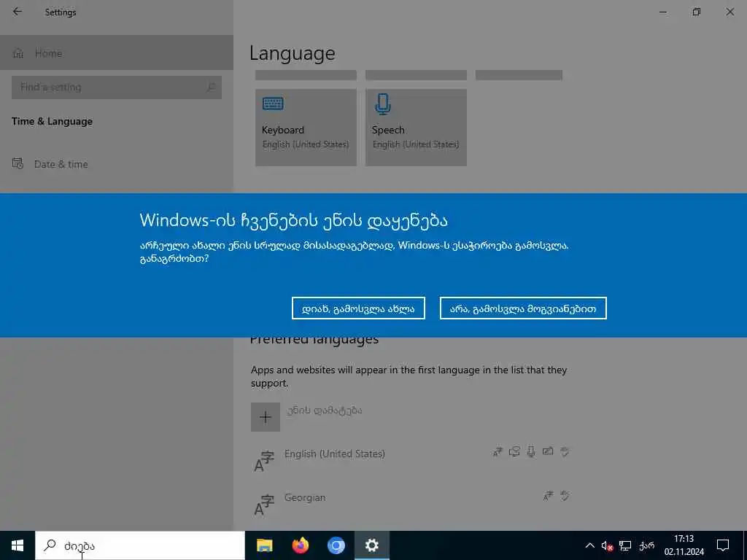
Task: Click the Date & time calendar icon
Action: [18, 164]
